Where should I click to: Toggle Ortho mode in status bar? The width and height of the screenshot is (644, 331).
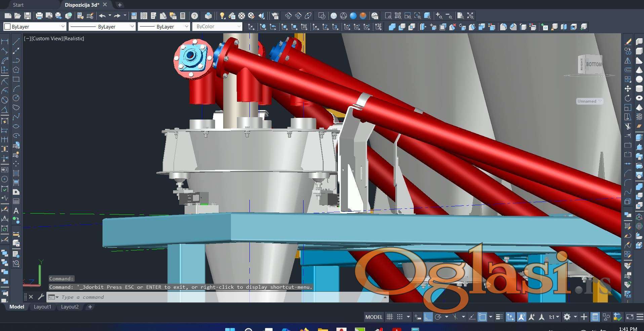click(x=428, y=317)
